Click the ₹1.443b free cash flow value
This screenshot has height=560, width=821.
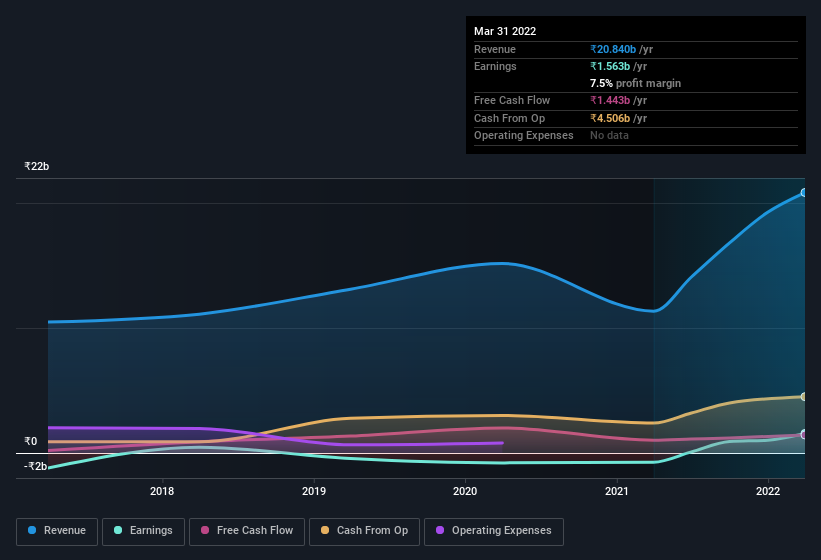click(x=609, y=100)
